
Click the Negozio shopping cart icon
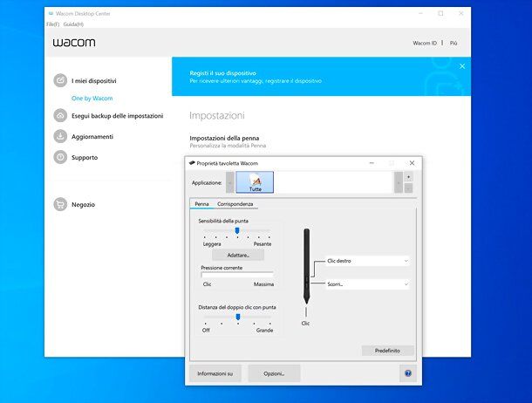[60, 204]
